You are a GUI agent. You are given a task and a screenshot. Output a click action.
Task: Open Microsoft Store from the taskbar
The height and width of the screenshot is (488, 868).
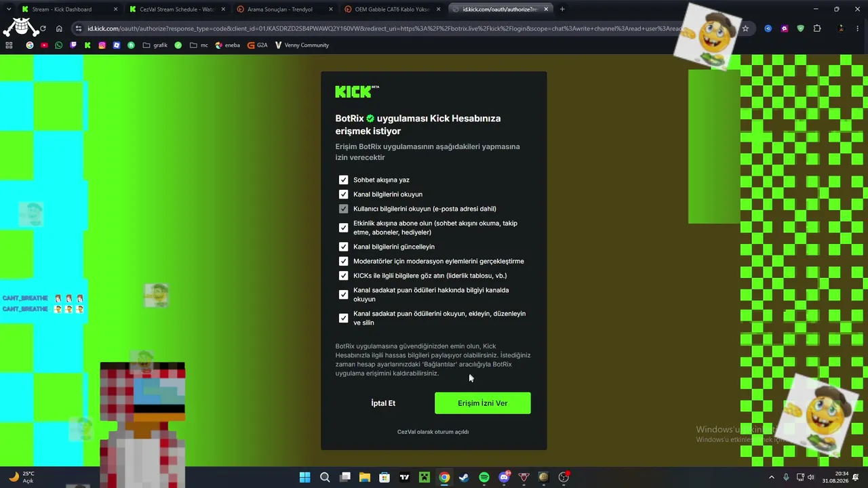tap(384, 477)
